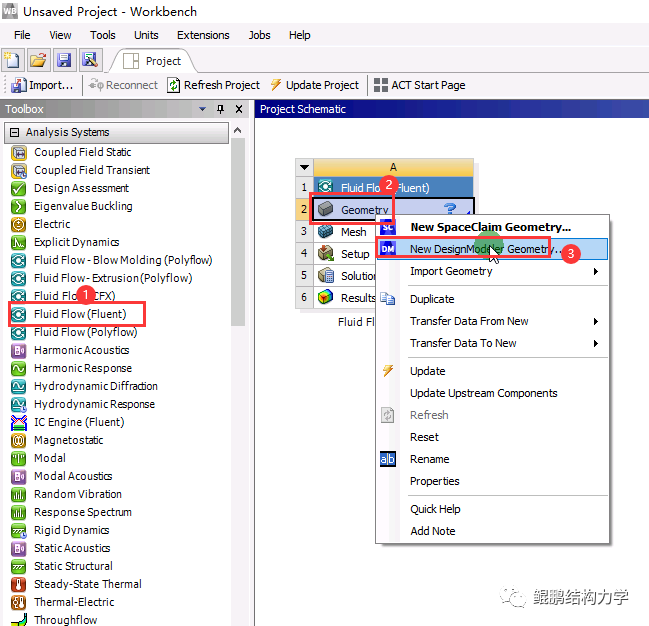
Task: Open the View menu
Action: point(60,35)
